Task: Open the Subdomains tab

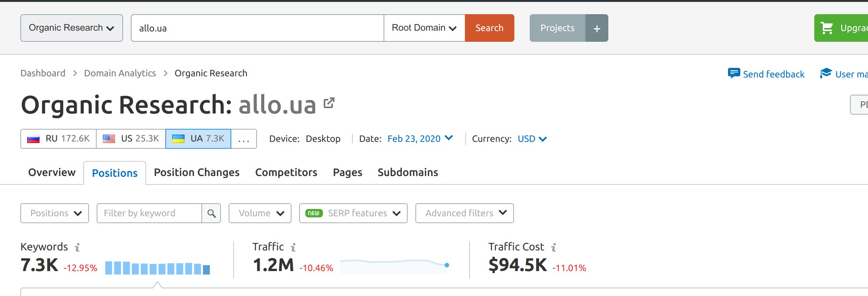Action: (x=408, y=173)
